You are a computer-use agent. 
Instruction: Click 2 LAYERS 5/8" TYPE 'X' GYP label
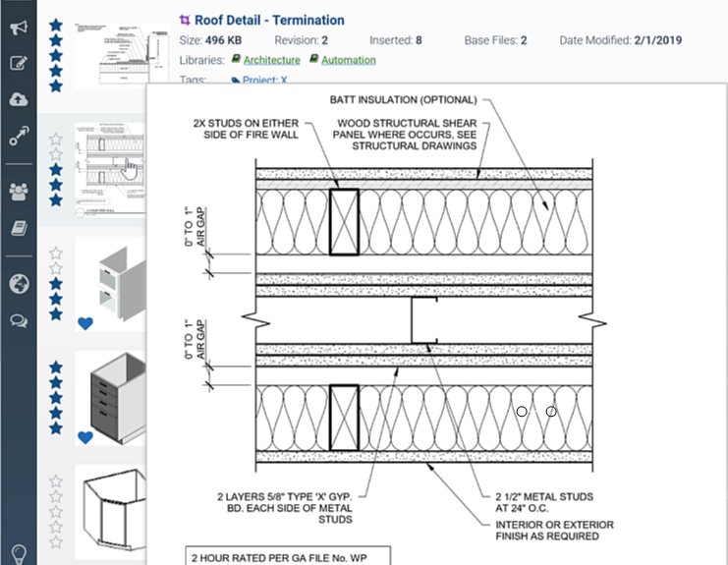tap(285, 508)
